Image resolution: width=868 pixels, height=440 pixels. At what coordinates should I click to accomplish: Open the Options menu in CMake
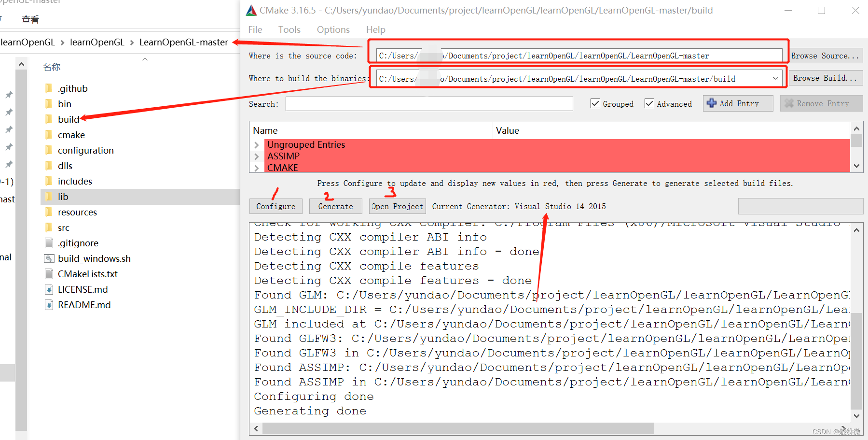pos(333,29)
